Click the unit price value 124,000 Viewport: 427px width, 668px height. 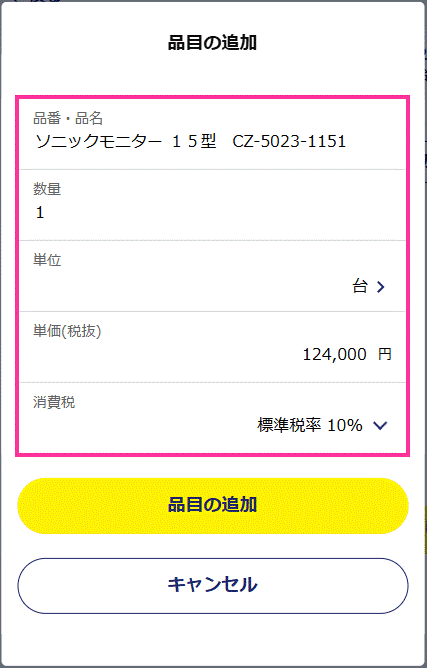335,354
